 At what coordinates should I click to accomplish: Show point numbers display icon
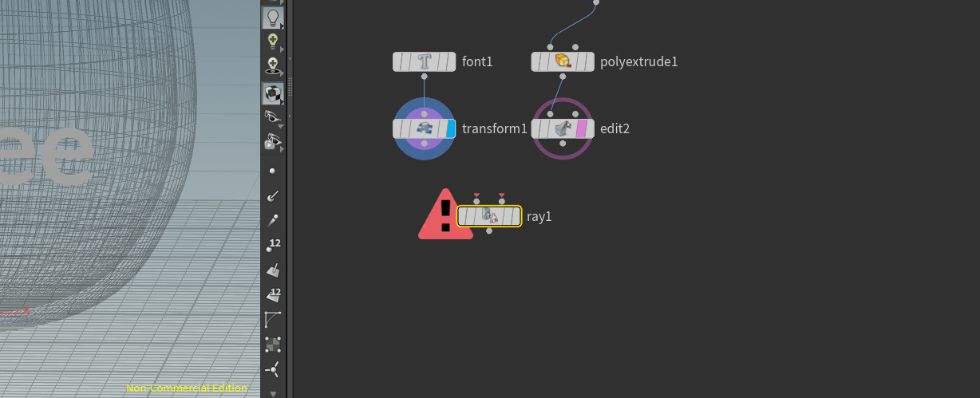point(273,246)
